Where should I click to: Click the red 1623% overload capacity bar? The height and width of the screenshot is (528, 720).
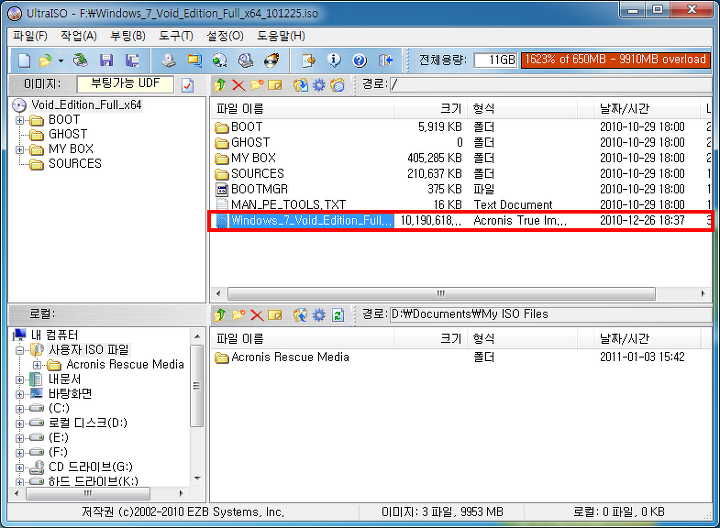click(x=615, y=60)
